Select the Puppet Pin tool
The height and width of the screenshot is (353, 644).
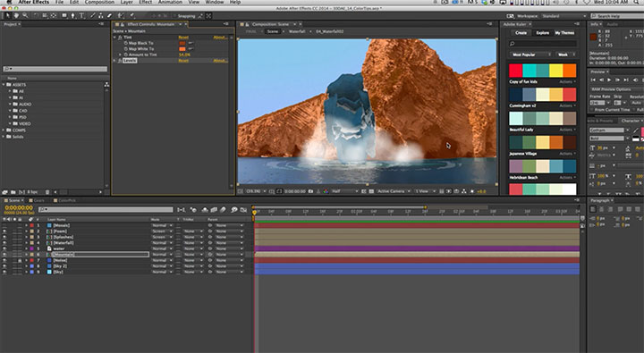pos(132,15)
